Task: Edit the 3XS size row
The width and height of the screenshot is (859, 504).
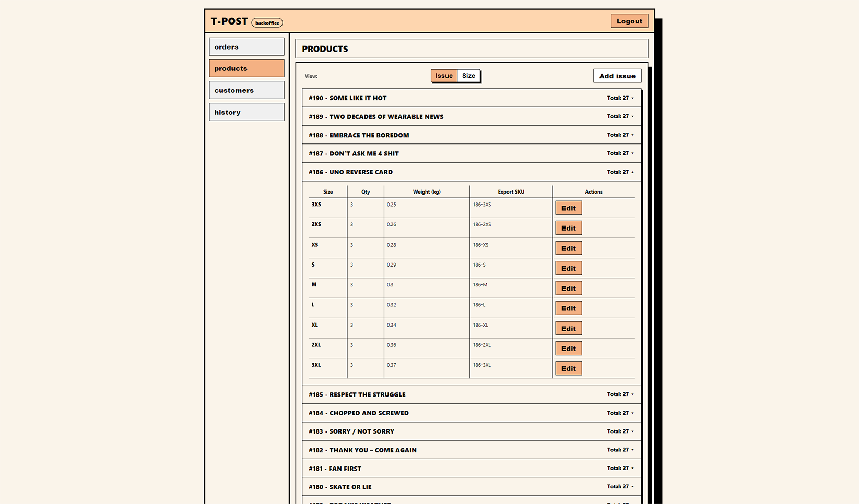Action: [x=568, y=208]
